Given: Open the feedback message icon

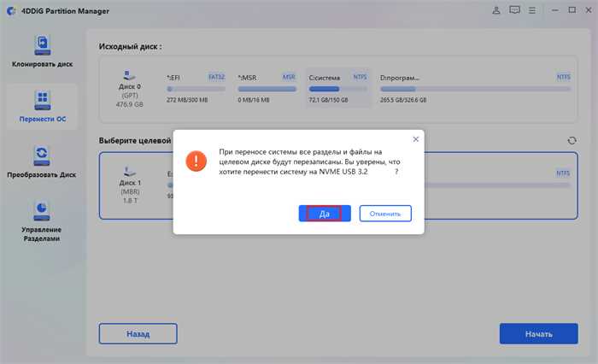Looking at the screenshot, I should tap(514, 10).
